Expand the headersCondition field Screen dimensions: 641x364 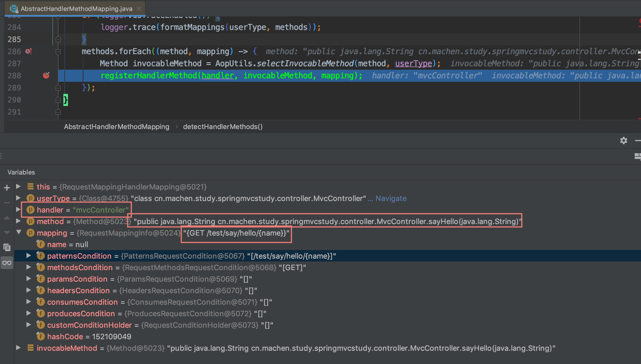tap(29, 290)
